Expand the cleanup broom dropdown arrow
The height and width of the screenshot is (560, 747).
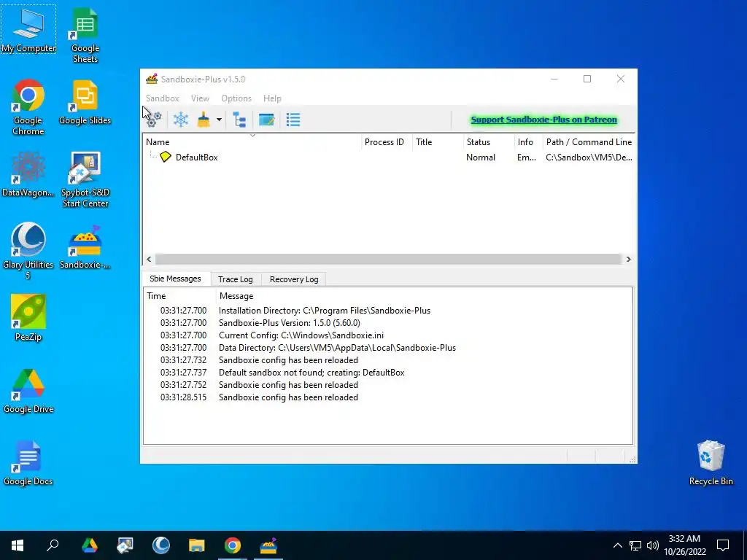[x=219, y=120]
